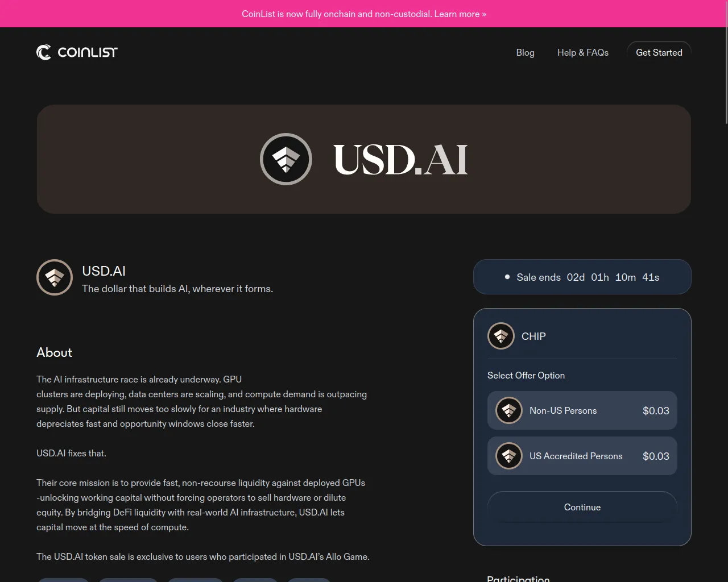Click the Get Started button
728x582 pixels.
pyautogui.click(x=659, y=52)
